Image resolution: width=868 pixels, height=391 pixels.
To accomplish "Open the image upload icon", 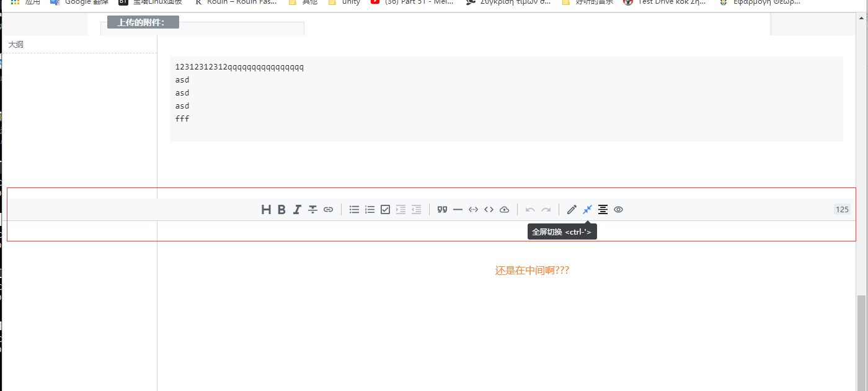I will click(504, 209).
